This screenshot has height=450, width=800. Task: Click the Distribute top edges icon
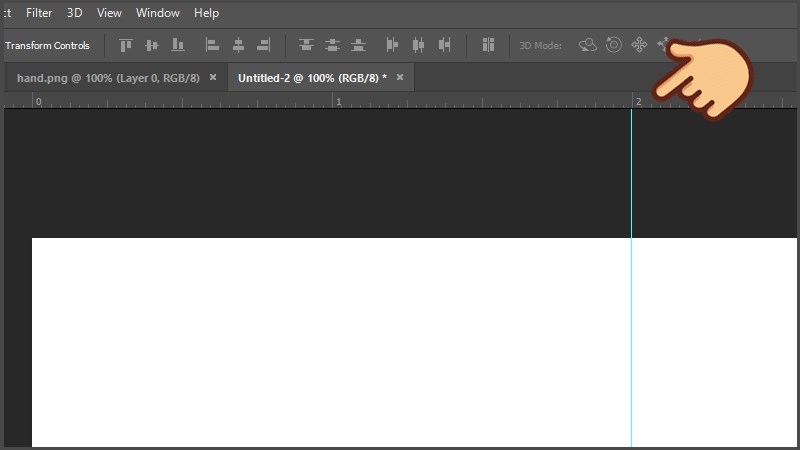tap(306, 45)
